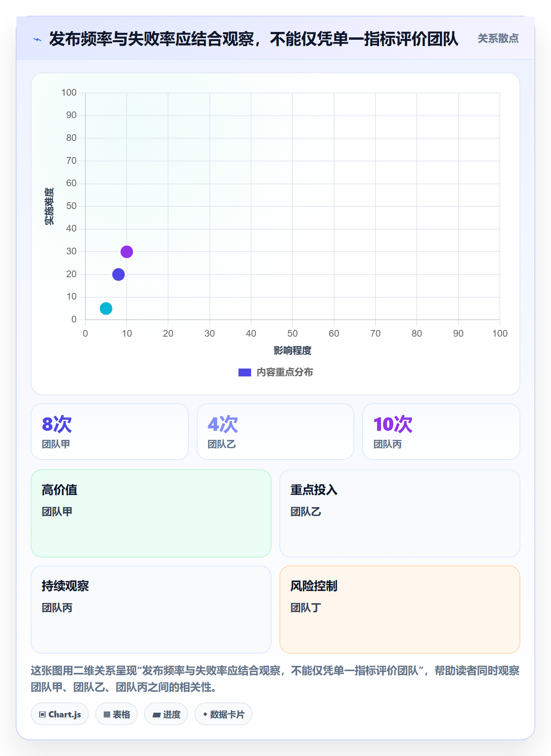
Task: Select the green 高价值 quadrant card
Action: [x=151, y=513]
